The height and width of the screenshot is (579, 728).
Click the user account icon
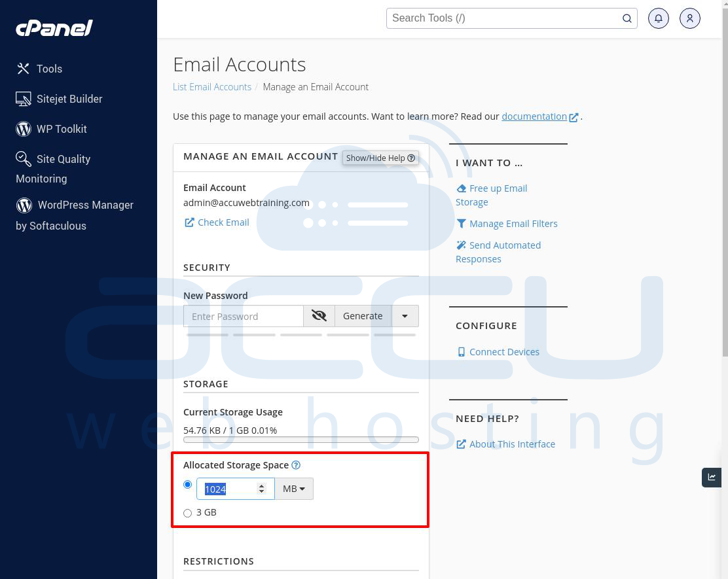point(690,18)
